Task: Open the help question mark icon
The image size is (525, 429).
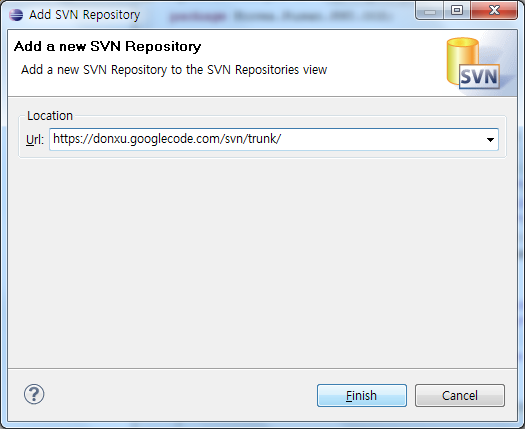Action: point(34,394)
